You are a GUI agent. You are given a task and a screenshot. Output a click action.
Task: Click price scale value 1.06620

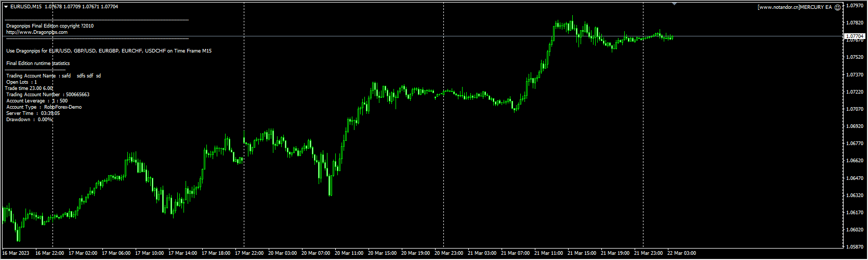pyautogui.click(x=855, y=161)
